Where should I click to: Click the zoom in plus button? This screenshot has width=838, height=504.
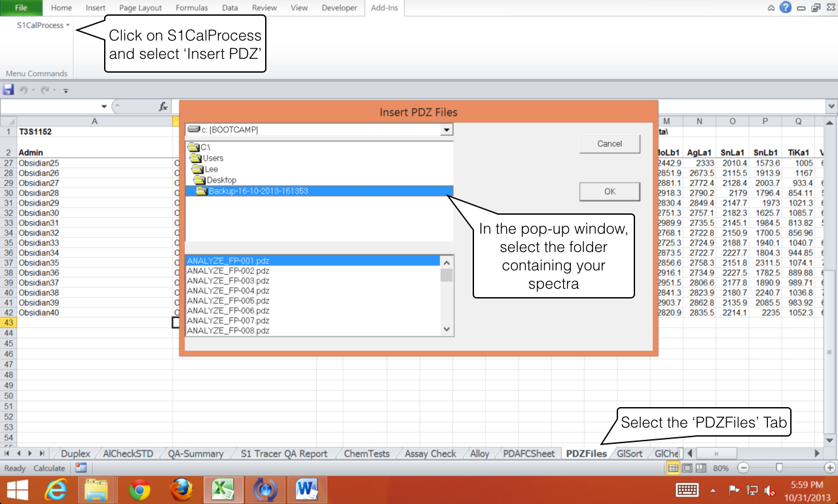[x=829, y=468]
